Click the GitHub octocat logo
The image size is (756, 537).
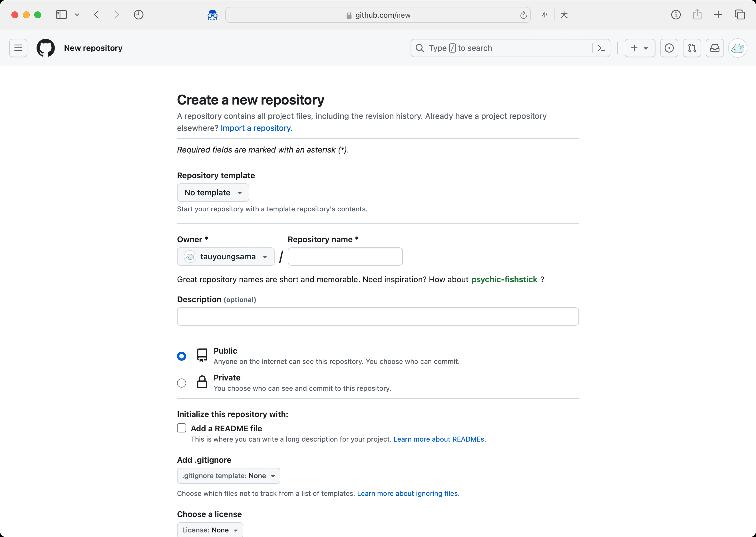tap(45, 48)
